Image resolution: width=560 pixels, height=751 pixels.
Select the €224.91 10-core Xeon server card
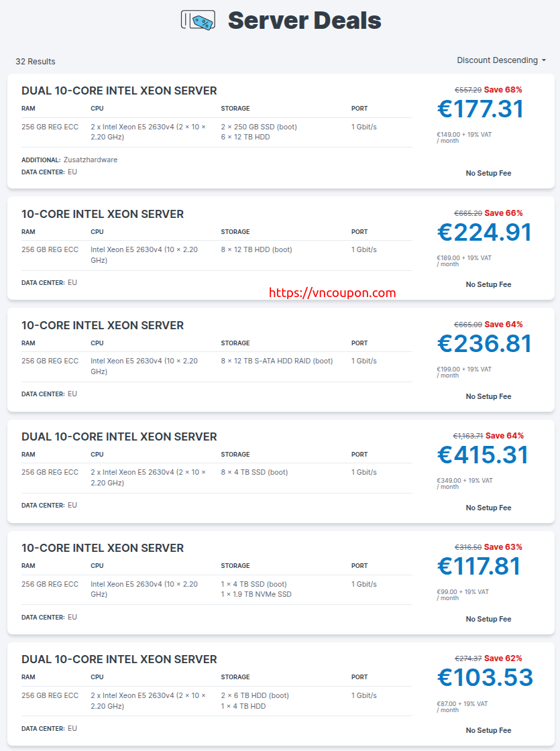281,248
